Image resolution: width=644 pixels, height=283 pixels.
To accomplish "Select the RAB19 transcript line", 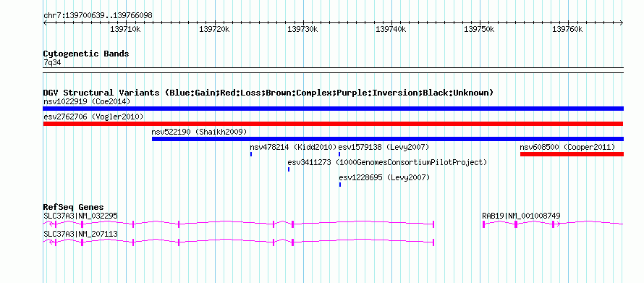I will [x=553, y=224].
